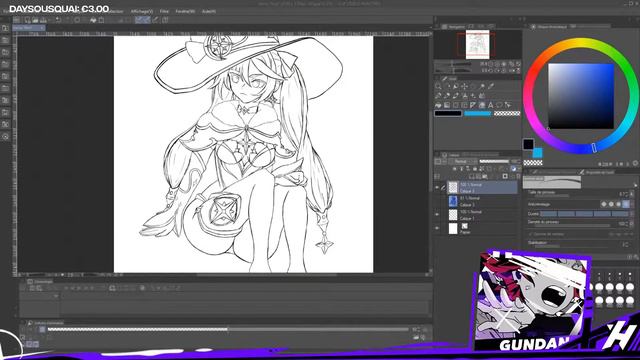The image size is (640, 360).
Task: Select the Calque 3 layer row
Action: [x=482, y=201]
